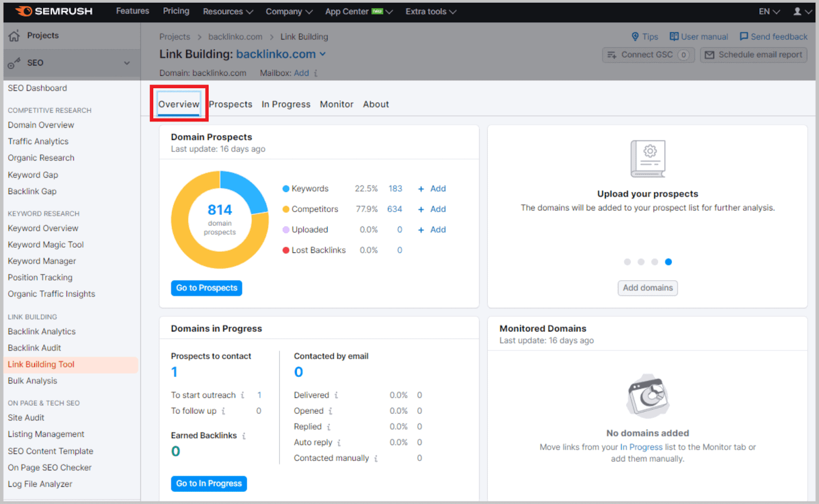
Task: Open SEO Dashboard in sidebar
Action: (37, 88)
